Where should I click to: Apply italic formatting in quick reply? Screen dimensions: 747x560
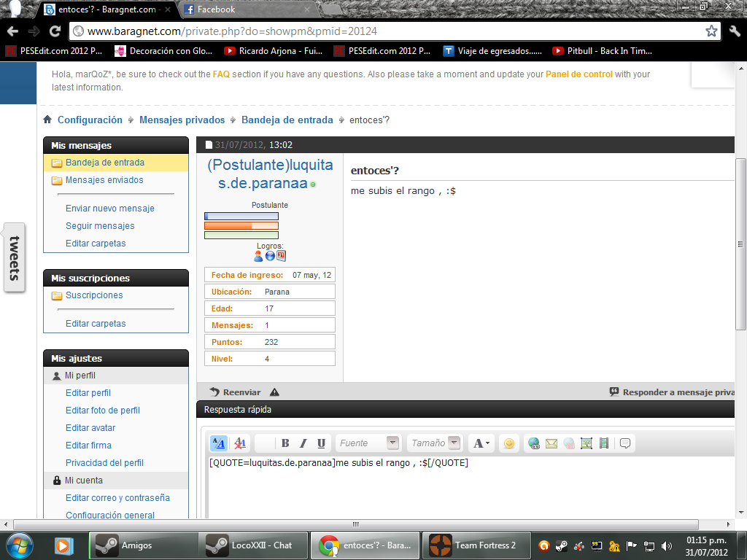point(303,443)
